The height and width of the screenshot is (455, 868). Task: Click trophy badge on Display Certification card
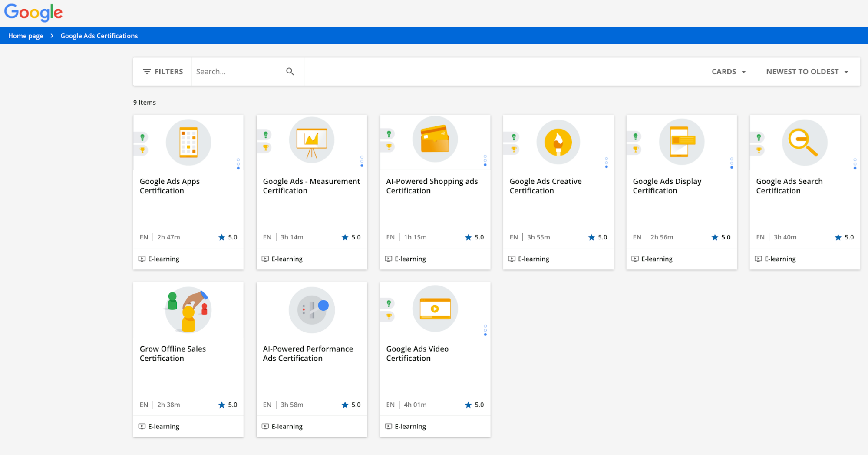[635, 149]
